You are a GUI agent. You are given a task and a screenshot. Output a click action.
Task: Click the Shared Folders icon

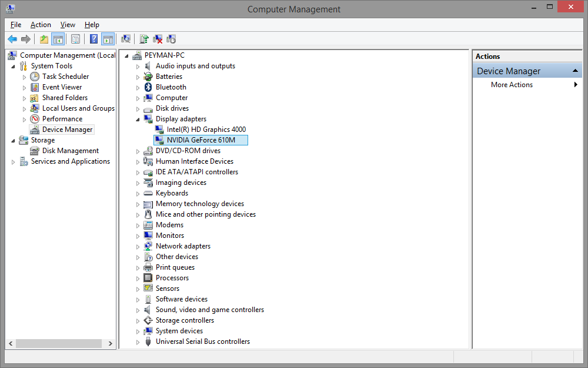tap(35, 98)
